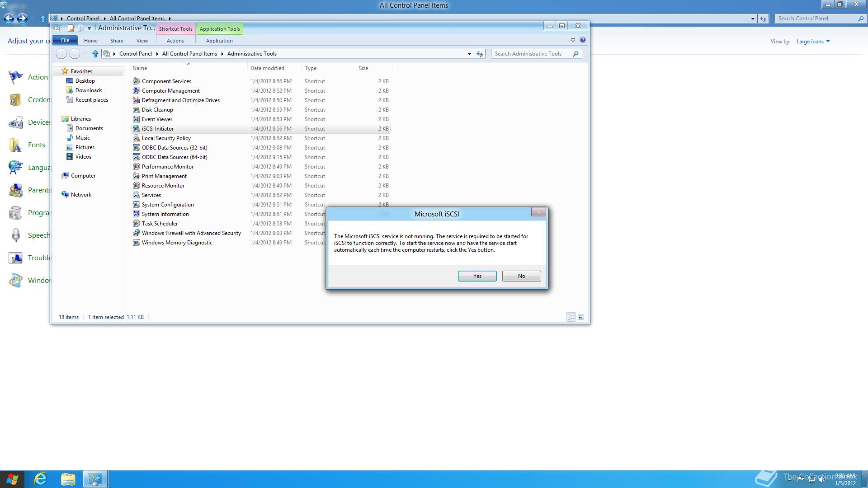Click the Resource Monitor icon

pos(136,186)
